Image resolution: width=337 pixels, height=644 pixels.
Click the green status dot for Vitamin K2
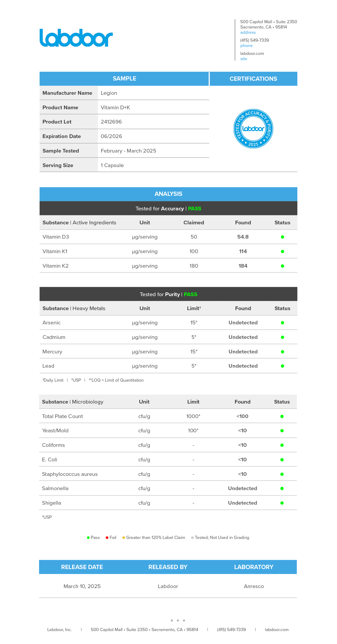pos(282,266)
